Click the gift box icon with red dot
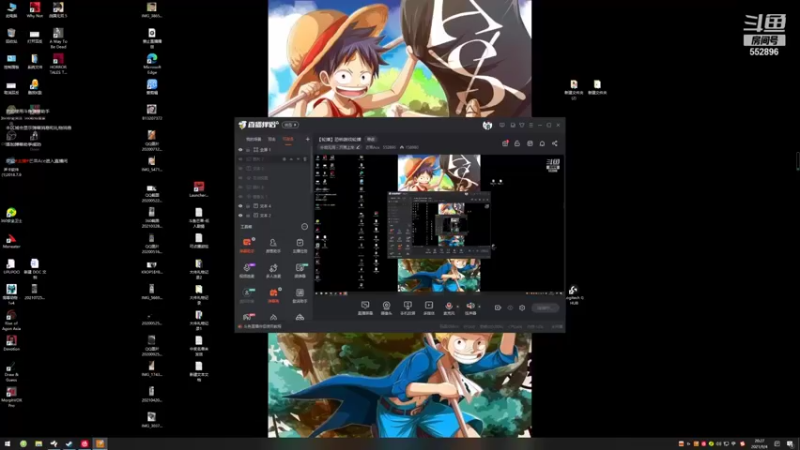Viewport: 800px width, 450px height. [x=505, y=143]
